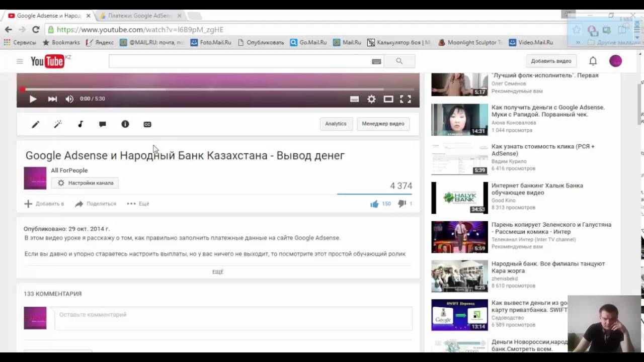Open Менеджер видео button
The image size is (644, 362).
click(x=383, y=124)
